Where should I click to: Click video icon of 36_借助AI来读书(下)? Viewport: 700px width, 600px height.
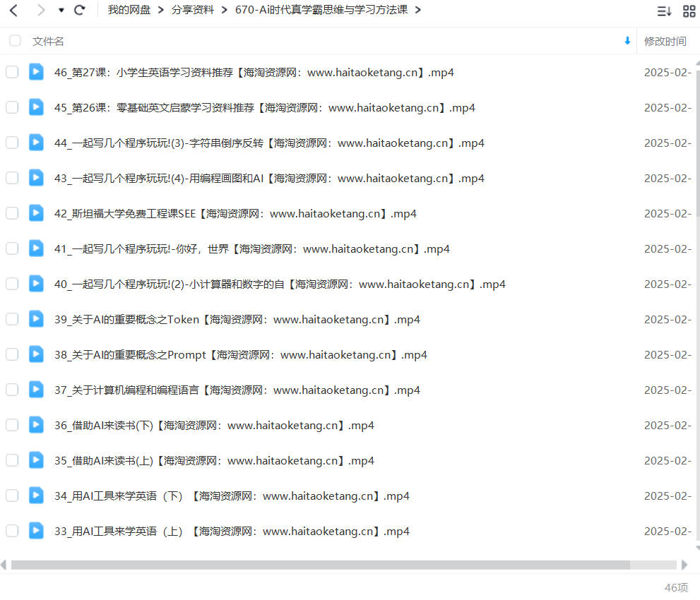coord(36,425)
